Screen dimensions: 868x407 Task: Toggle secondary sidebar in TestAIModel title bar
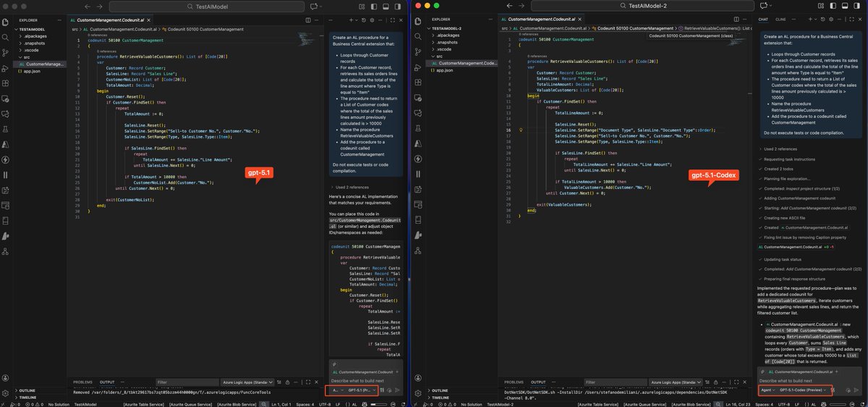(x=397, y=7)
